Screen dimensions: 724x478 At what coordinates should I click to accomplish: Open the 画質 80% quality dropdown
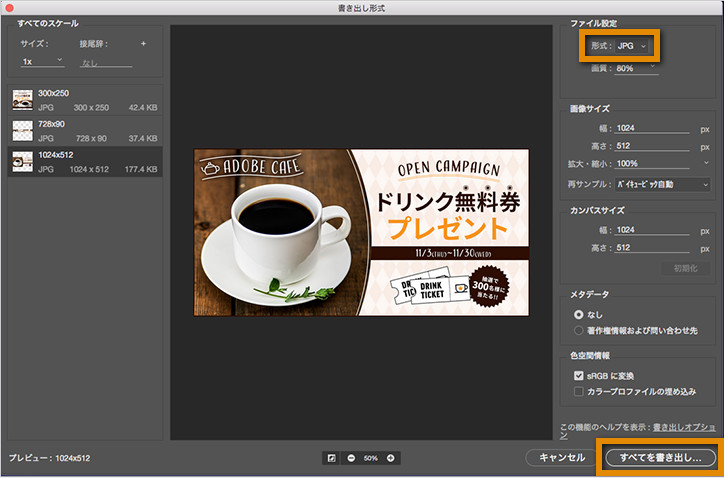pyautogui.click(x=636, y=68)
